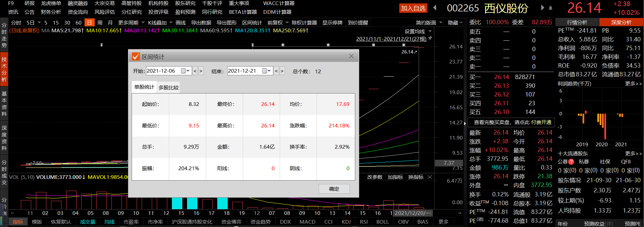Viewport: 644px width, 227px height.
Task: Enable the KDJ indicator
Action: click(x=346, y=222)
